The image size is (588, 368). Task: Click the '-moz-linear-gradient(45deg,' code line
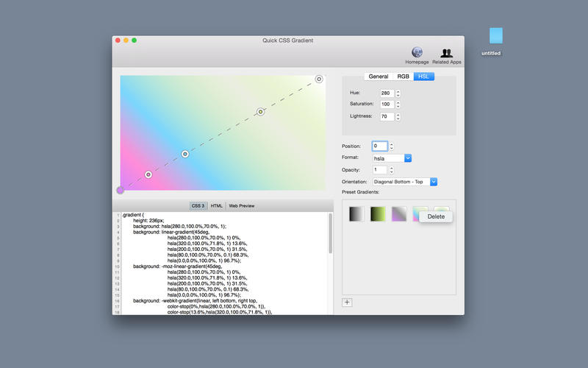click(177, 266)
